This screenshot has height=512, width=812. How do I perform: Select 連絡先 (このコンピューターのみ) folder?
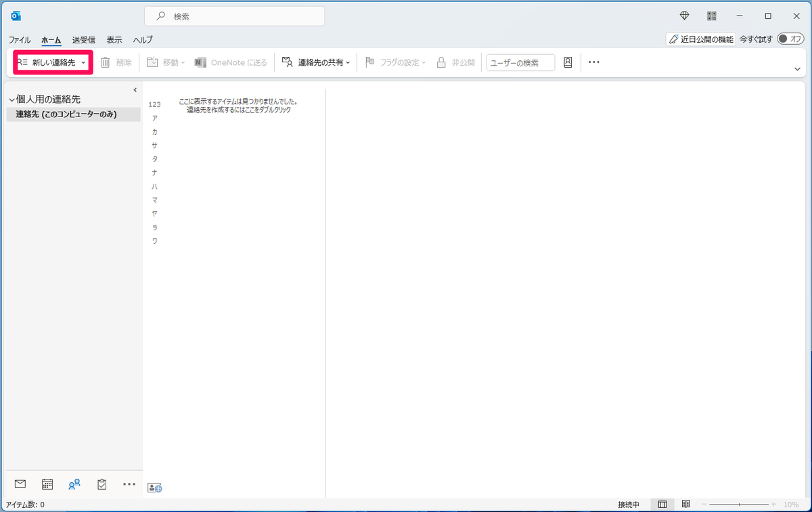pos(74,114)
